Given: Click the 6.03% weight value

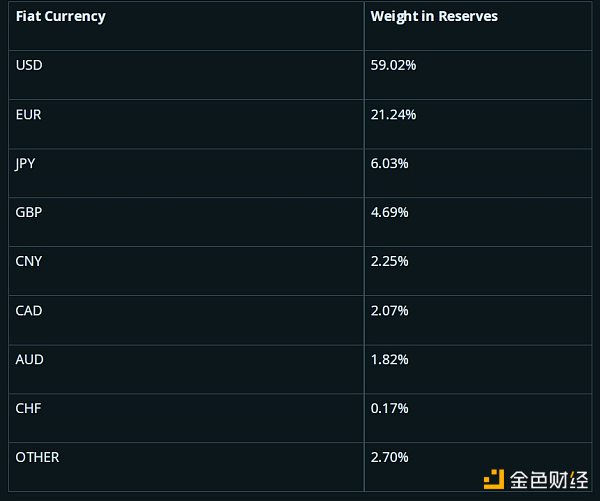Looking at the screenshot, I should 389,164.
